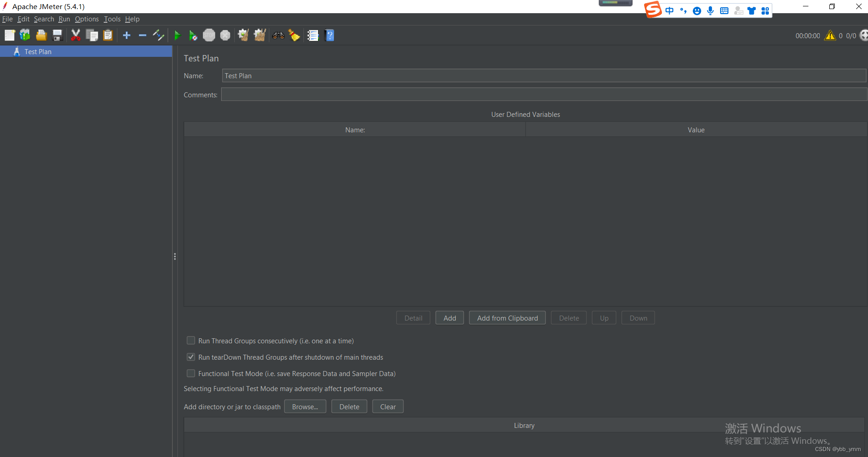The image size is (868, 457).
Task: Enable Run Thread Groups consecutively checkbox
Action: [x=191, y=341]
